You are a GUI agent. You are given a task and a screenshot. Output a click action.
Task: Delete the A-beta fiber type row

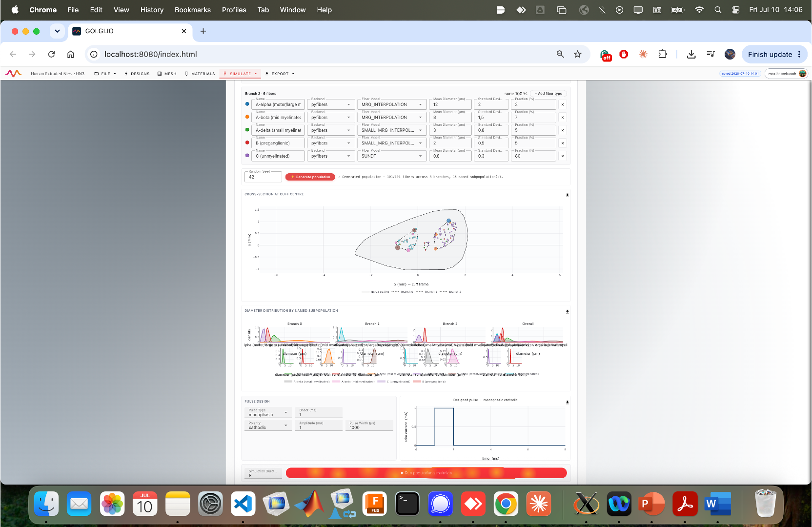coord(563,118)
